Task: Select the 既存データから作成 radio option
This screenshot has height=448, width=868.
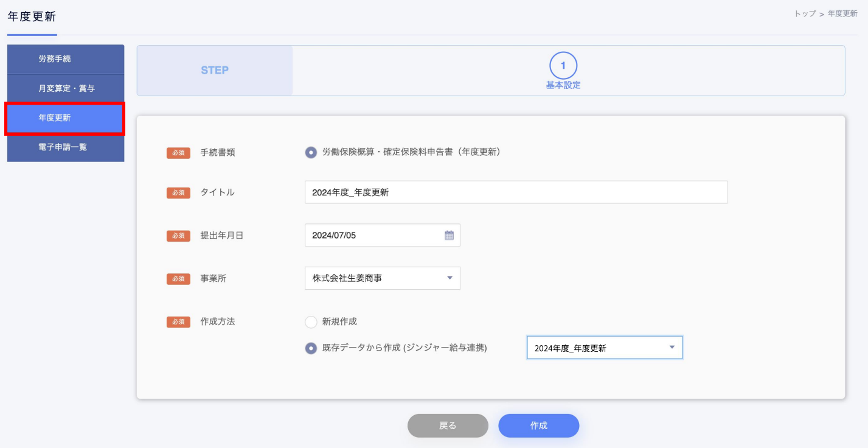Action: [311, 348]
